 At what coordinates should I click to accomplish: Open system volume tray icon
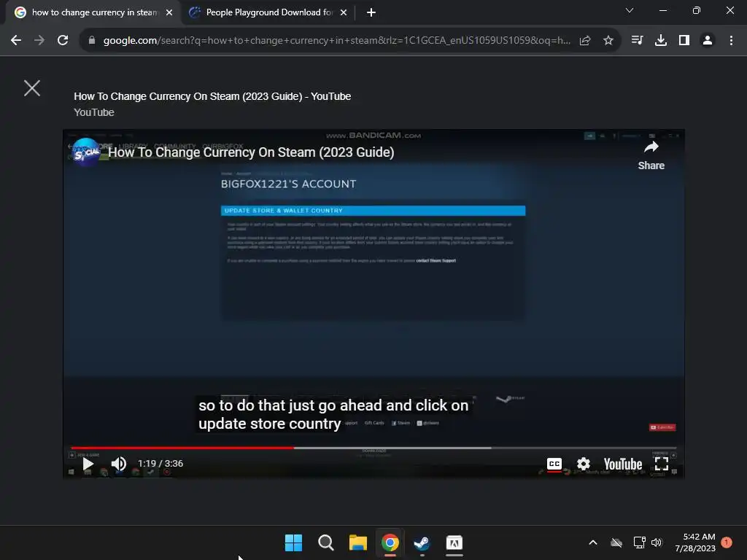pos(657,542)
